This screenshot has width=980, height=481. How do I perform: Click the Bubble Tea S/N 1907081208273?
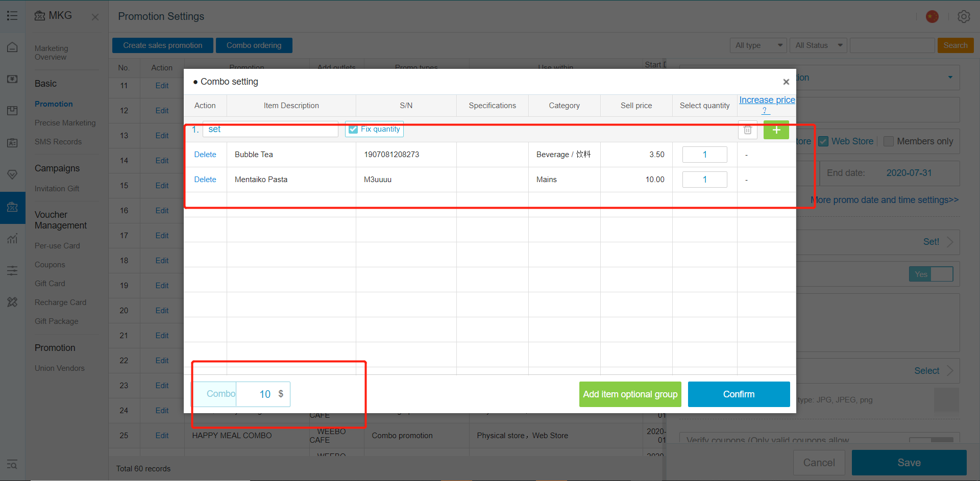391,155
